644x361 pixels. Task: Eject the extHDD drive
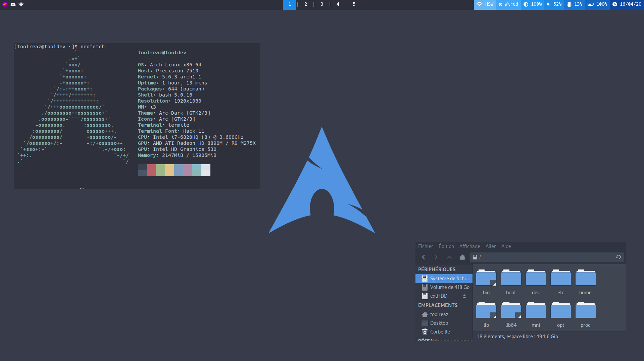coord(464,296)
